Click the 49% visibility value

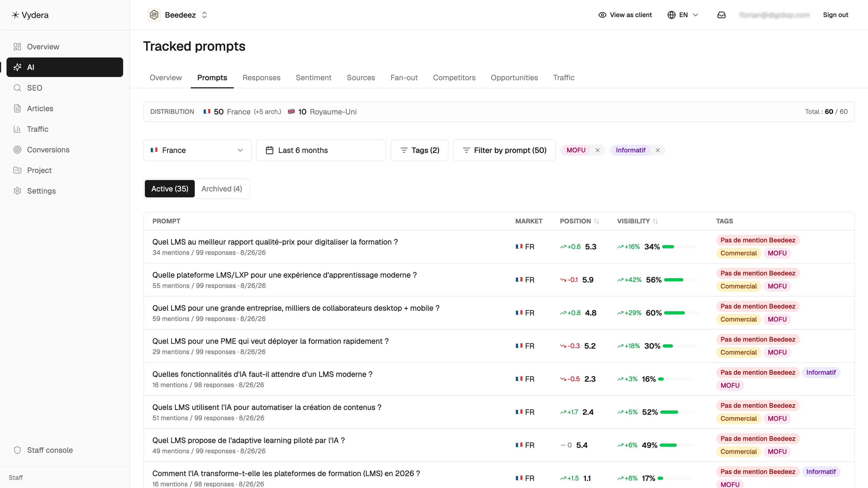(x=650, y=445)
